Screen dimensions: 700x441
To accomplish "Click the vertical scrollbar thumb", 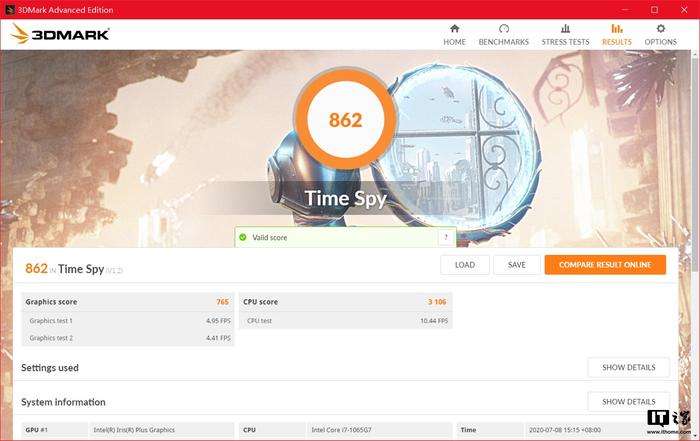I will coord(696,163).
